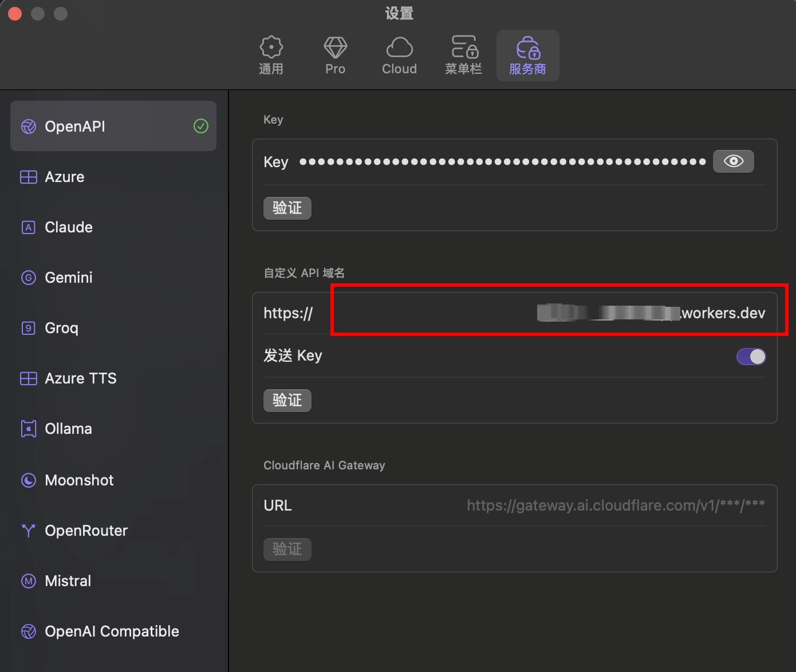Click the OpenRouter fork icon
796x672 pixels.
pos(29,531)
